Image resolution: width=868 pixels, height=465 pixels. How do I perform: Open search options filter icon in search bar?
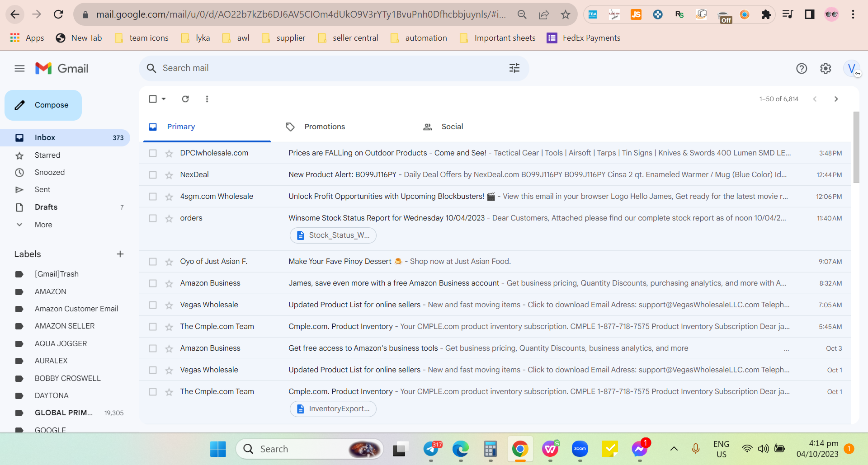pos(514,68)
